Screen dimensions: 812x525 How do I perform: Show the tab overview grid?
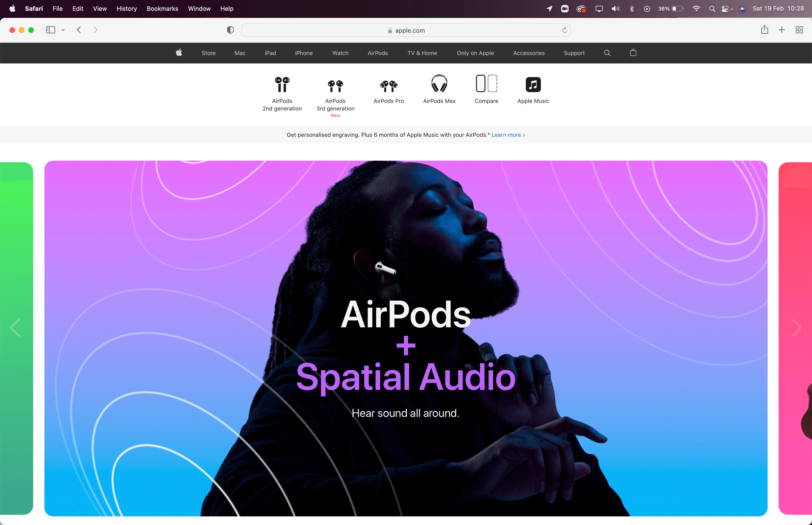(799, 30)
